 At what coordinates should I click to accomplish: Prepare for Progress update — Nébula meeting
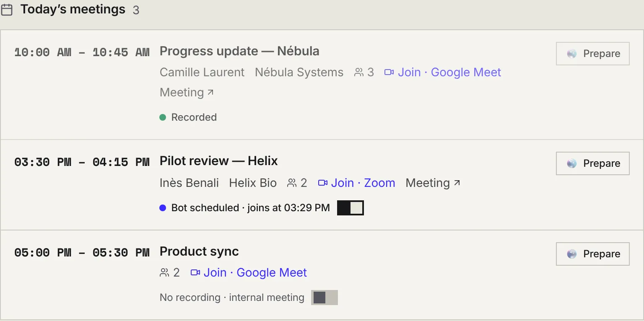[593, 54]
